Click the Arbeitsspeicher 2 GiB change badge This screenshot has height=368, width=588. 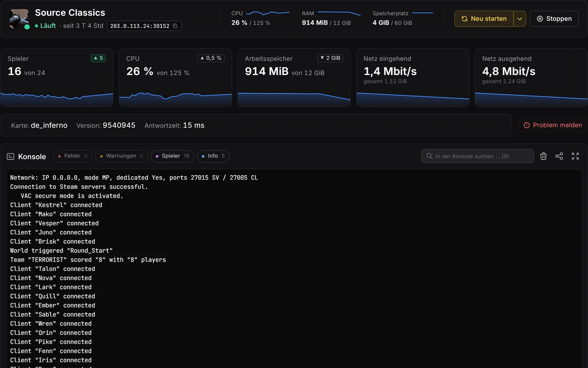click(x=330, y=58)
